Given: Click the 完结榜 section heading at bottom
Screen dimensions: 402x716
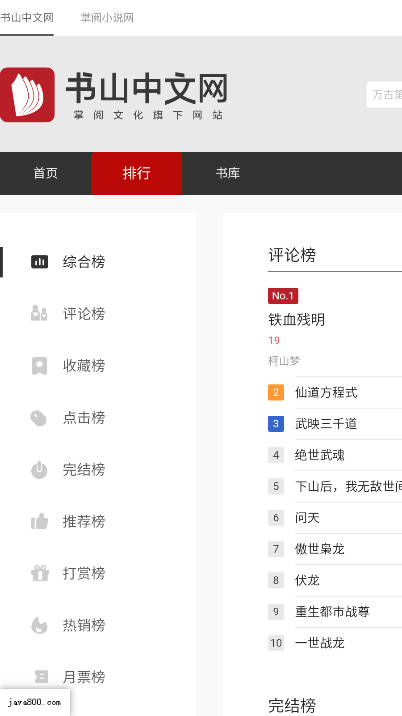Looking at the screenshot, I should click(x=292, y=705).
